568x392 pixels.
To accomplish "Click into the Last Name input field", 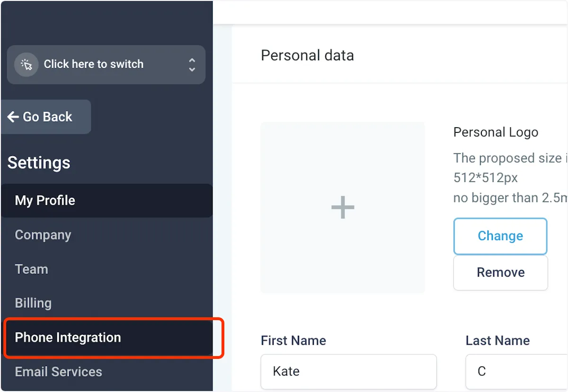I will click(x=516, y=371).
